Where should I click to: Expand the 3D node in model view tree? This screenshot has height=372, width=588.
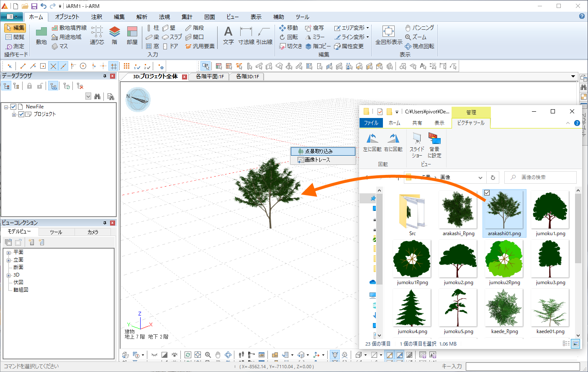(8, 275)
